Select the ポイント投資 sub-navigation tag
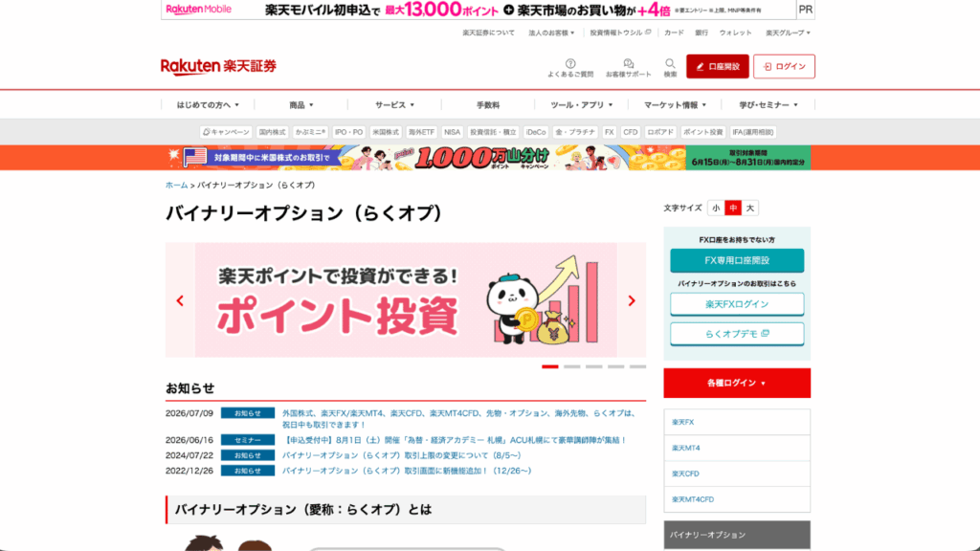The image size is (980, 551). tap(703, 132)
